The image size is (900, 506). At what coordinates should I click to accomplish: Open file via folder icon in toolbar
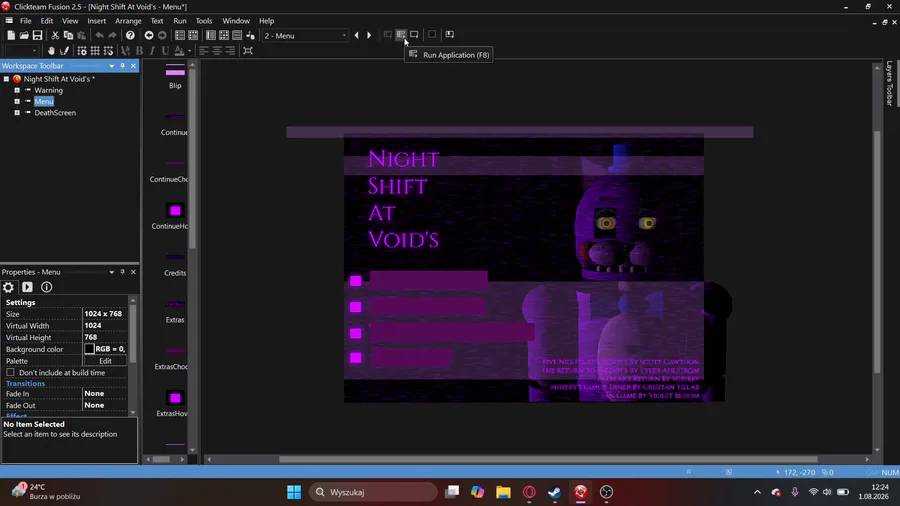click(24, 36)
